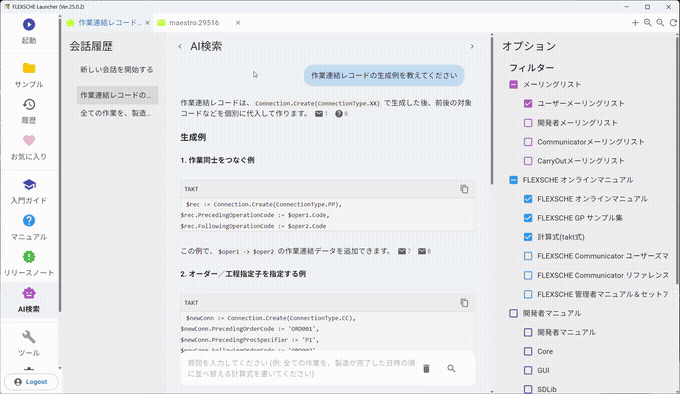The width and height of the screenshot is (680, 394).
Task: Click heading 1. 作業同士をつなぐ例
Action: tap(217, 160)
